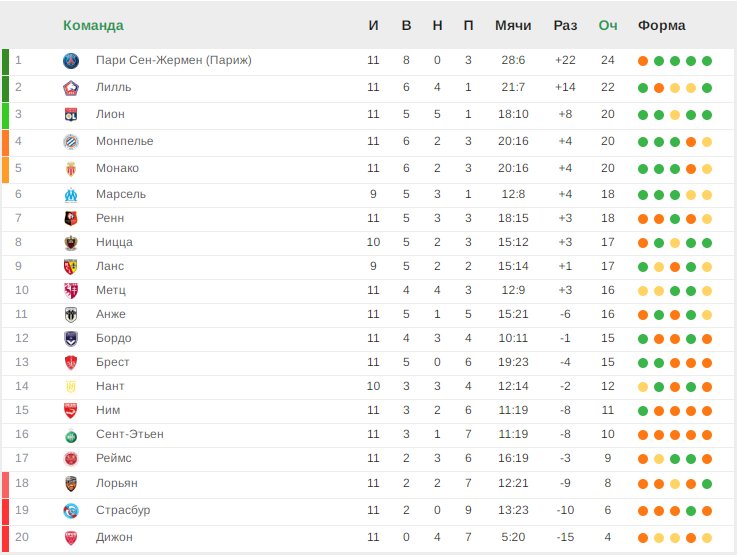Click the Раз goal difference header
This screenshot has height=555, width=737.
pos(565,25)
